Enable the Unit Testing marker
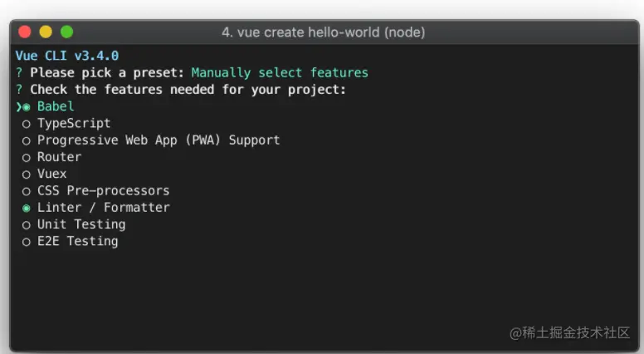Image resolution: width=644 pixels, height=354 pixels. [x=27, y=225]
